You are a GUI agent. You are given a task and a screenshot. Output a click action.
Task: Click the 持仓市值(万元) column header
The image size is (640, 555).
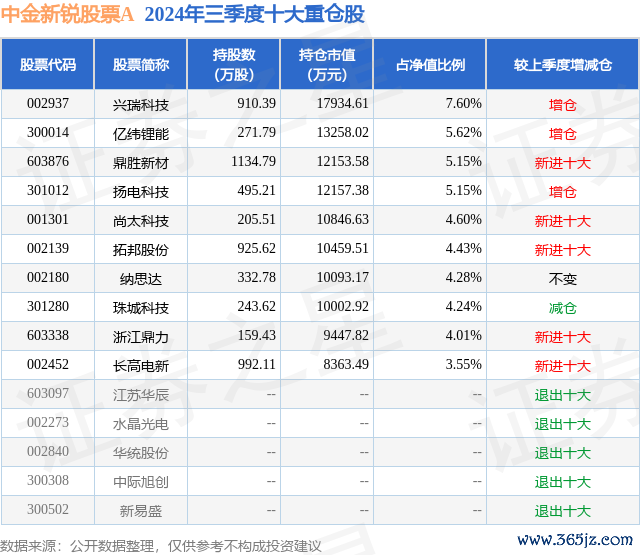point(327,64)
